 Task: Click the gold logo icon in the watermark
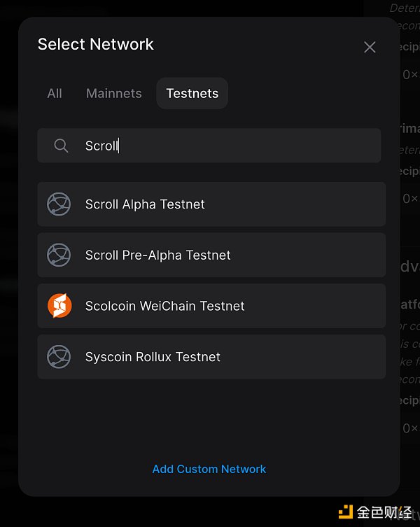(x=345, y=512)
